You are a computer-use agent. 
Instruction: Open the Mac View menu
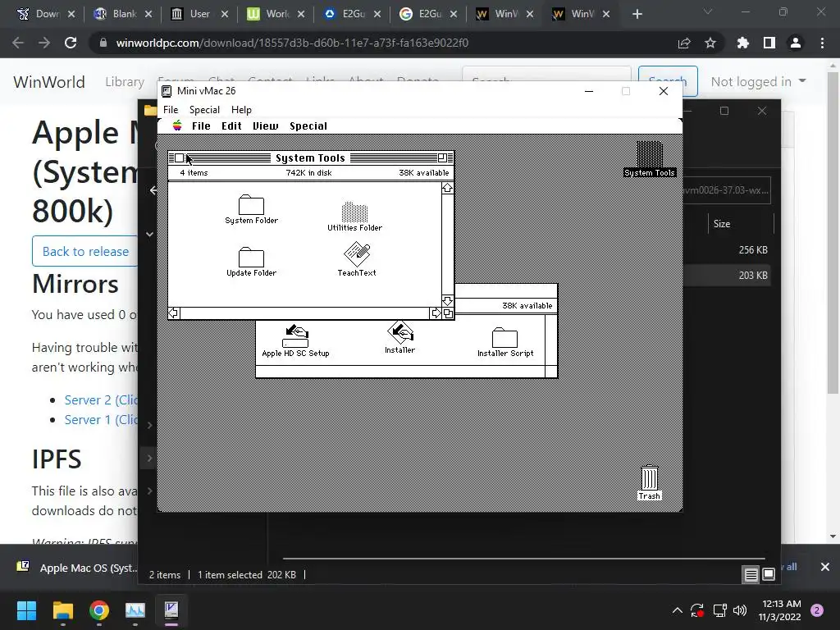(x=265, y=126)
